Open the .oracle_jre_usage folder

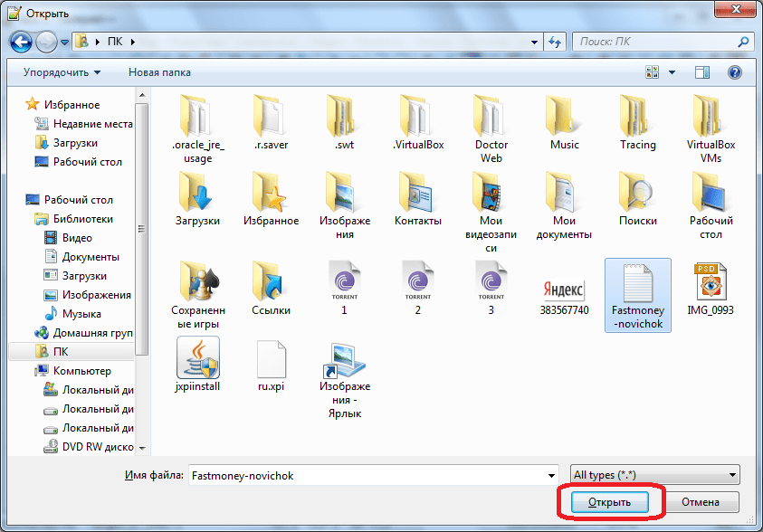[x=197, y=128]
